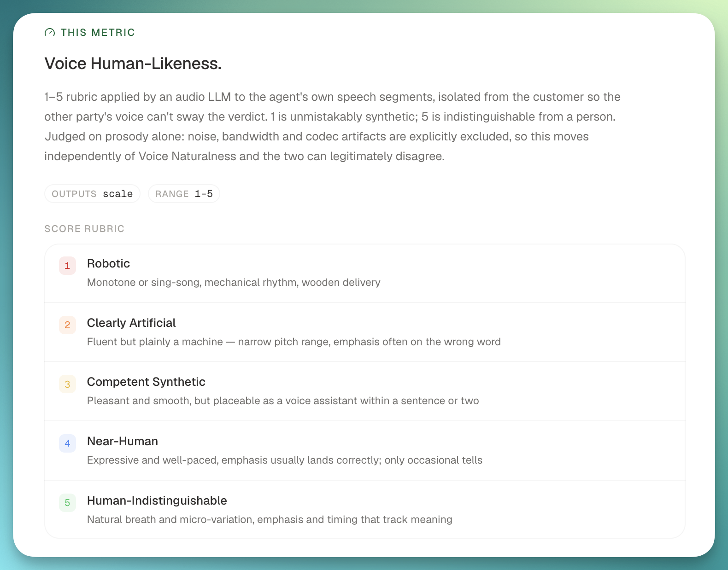Click the RANGE 1-5 pill
Image resolution: width=728 pixels, height=570 pixels.
click(184, 194)
